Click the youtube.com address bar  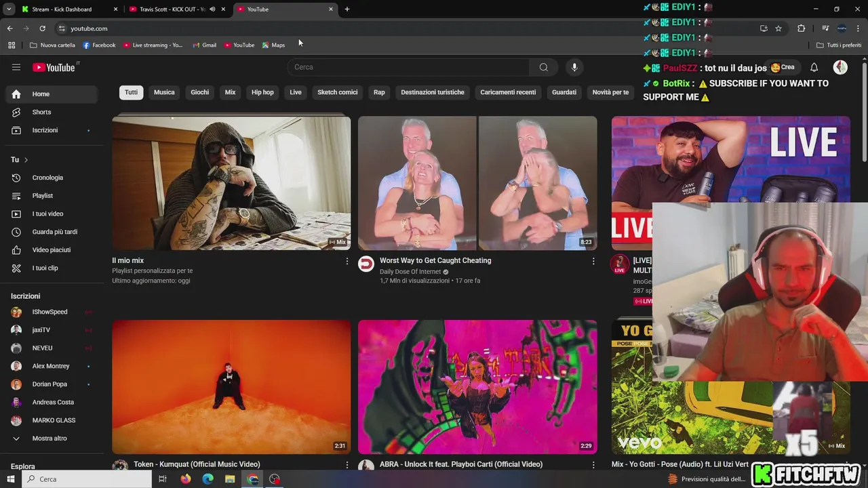point(407,28)
